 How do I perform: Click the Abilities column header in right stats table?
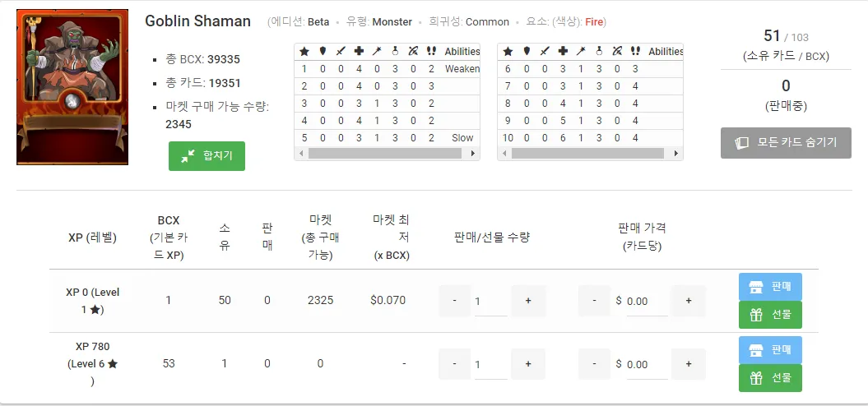666,52
